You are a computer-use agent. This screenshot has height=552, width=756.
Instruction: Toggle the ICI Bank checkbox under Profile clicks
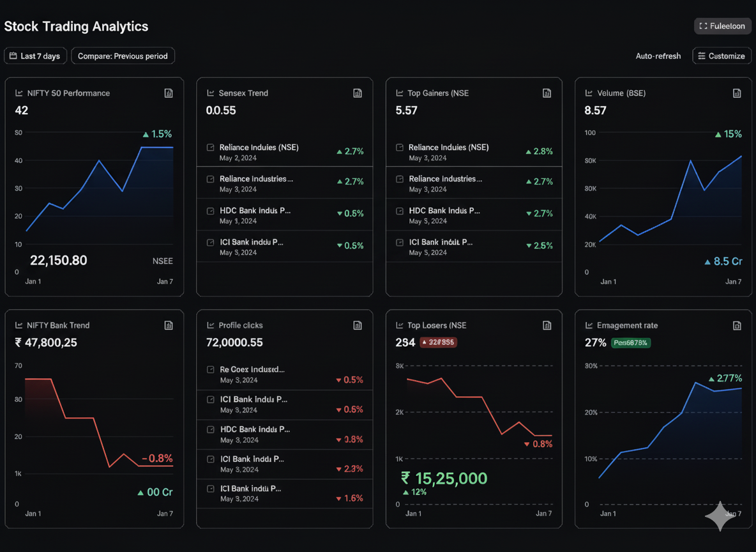point(210,399)
